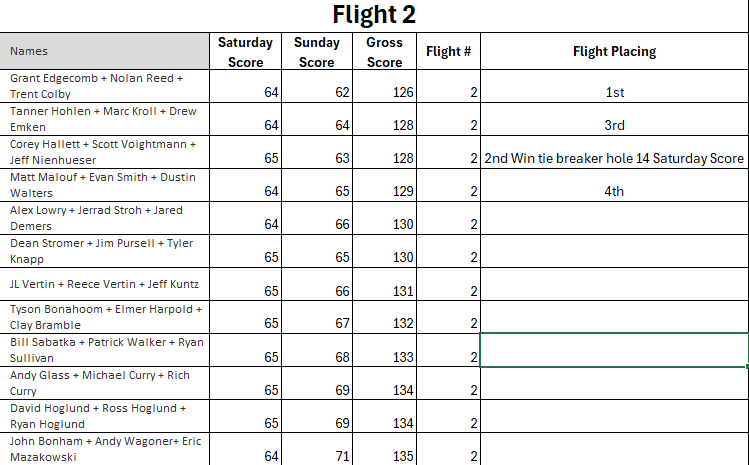Click the gross score 129 cell
Image resolution: width=749 pixels, height=465 pixels.
384,191
